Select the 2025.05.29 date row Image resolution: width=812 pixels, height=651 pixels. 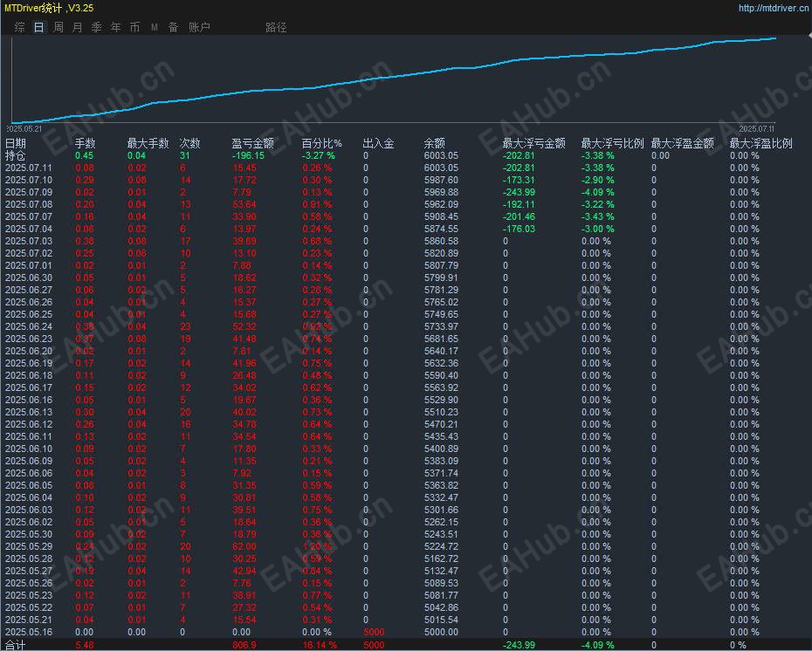[29, 546]
